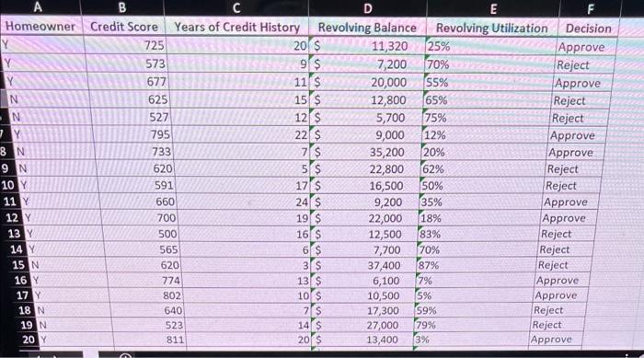Click utilization cell 25%
This screenshot has width=644, height=358.
491,46
